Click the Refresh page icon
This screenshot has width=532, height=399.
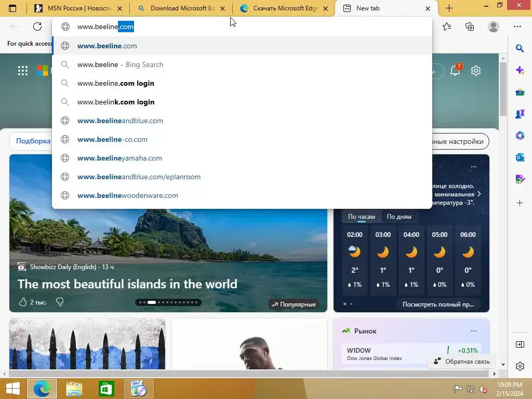coord(37,26)
